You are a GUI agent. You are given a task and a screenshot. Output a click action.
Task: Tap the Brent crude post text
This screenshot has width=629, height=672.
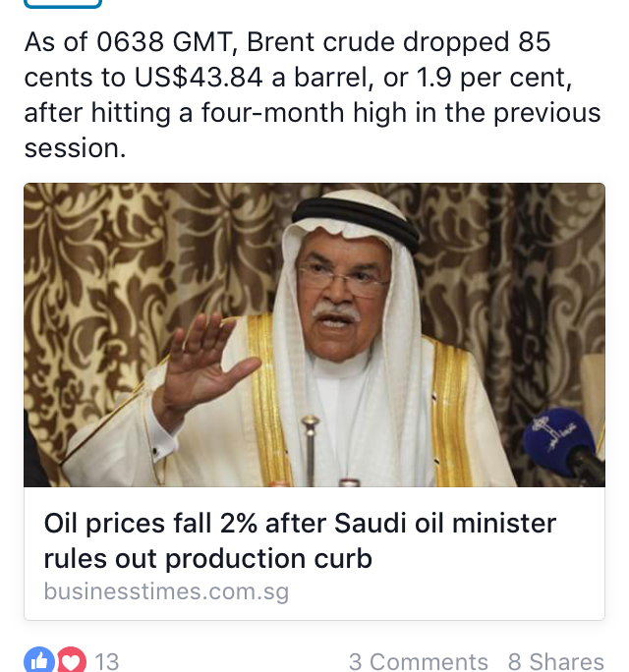coord(313,96)
